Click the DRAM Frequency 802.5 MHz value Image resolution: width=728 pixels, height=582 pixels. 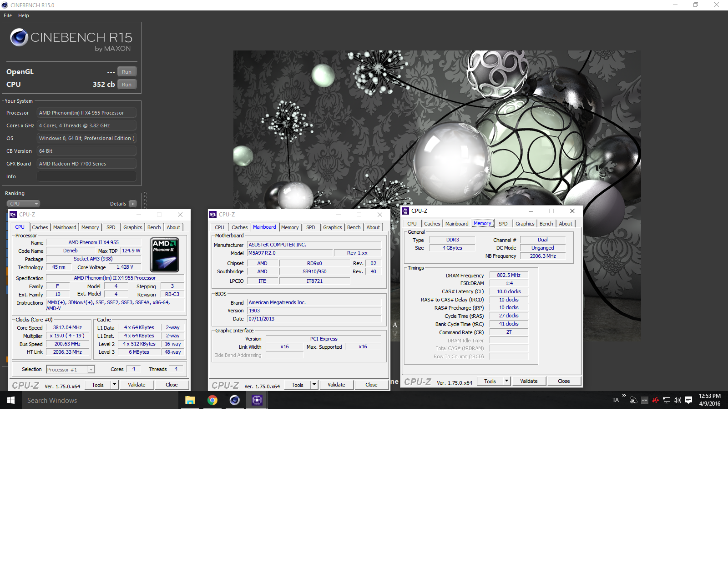click(509, 275)
